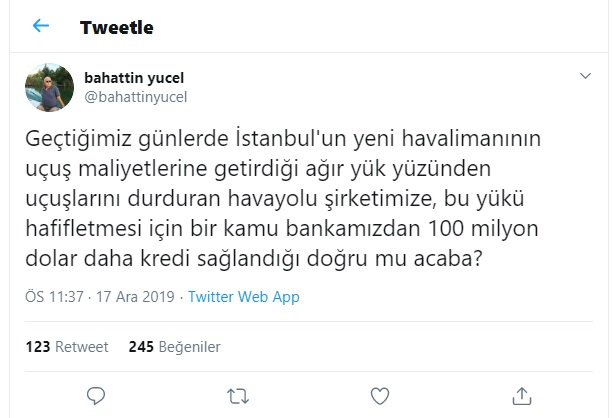Open bahattin yucel's profile picture
613x418 pixels.
pyautogui.click(x=49, y=88)
